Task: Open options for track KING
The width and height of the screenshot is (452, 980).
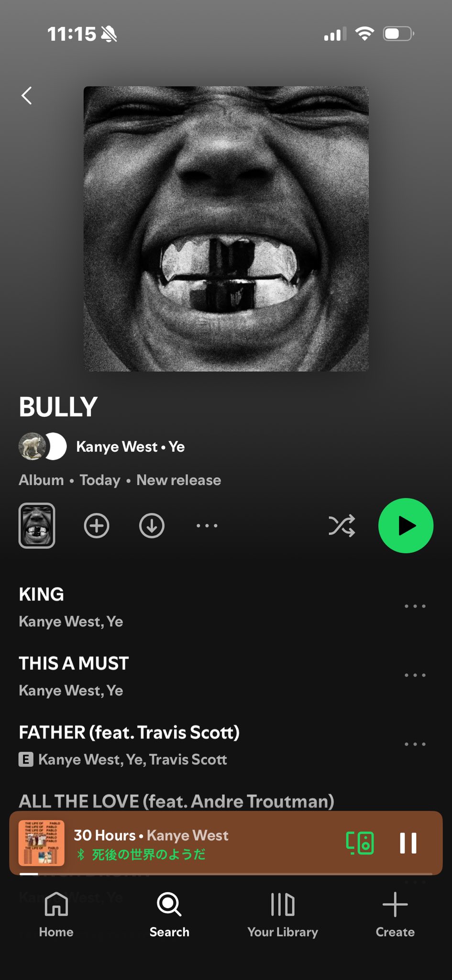Action: tap(415, 606)
